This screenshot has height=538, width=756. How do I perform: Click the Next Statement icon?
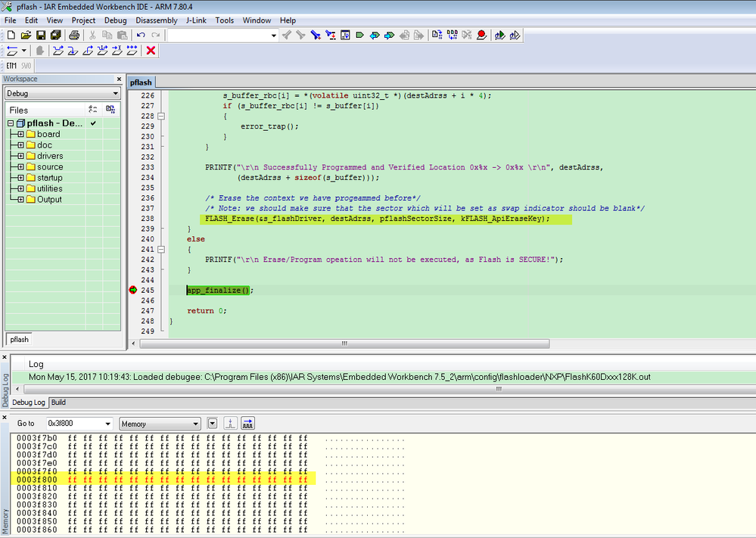[x=103, y=51]
